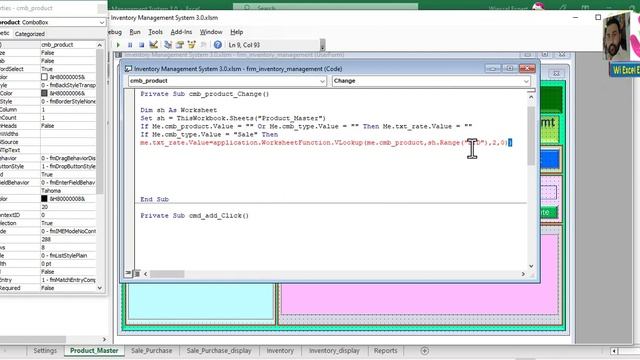Click sheet tabs scroll-left arrow at bottom right

coord(614,351)
